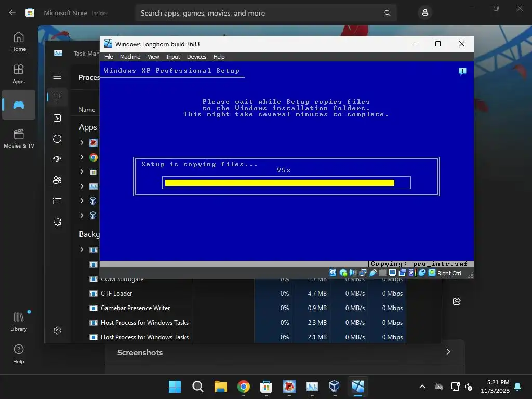Click the mouse integration indicator in VirtualBox
The height and width of the screenshot is (399, 532).
click(x=422, y=273)
